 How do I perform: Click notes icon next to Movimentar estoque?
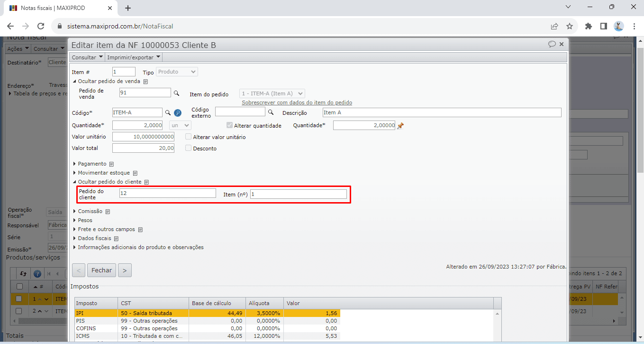[135, 173]
